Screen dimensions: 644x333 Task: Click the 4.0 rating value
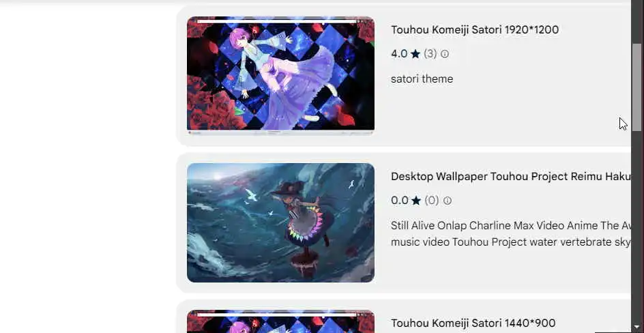click(x=399, y=54)
